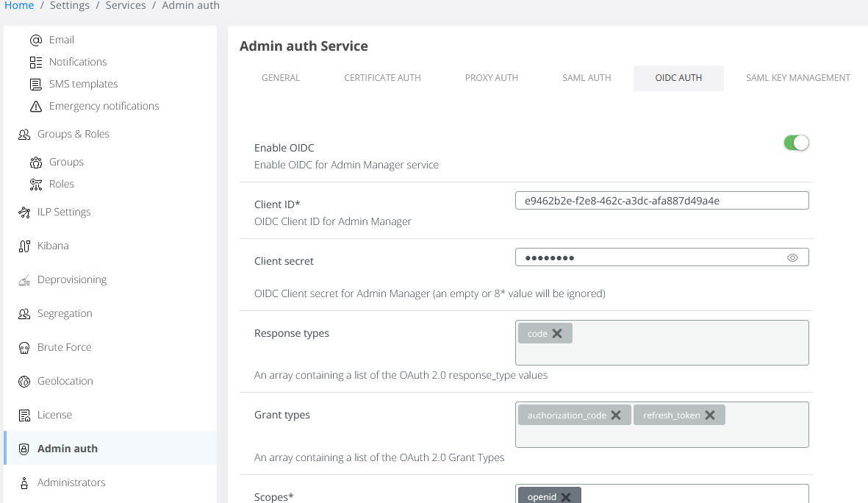Click the License document icon
This screenshot has width=868, height=503.
[24, 415]
